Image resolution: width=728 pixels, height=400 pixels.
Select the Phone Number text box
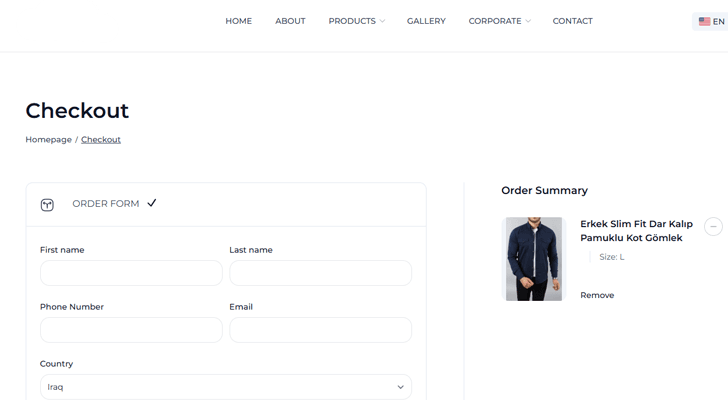click(131, 330)
